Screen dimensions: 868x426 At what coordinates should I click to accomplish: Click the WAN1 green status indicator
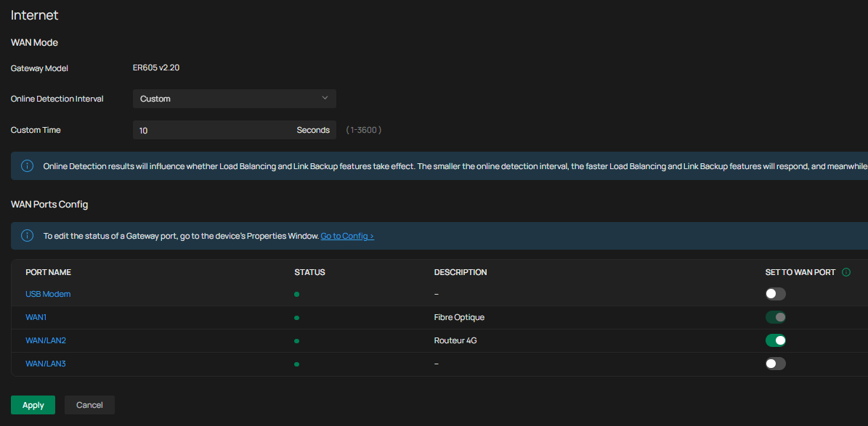[297, 318]
